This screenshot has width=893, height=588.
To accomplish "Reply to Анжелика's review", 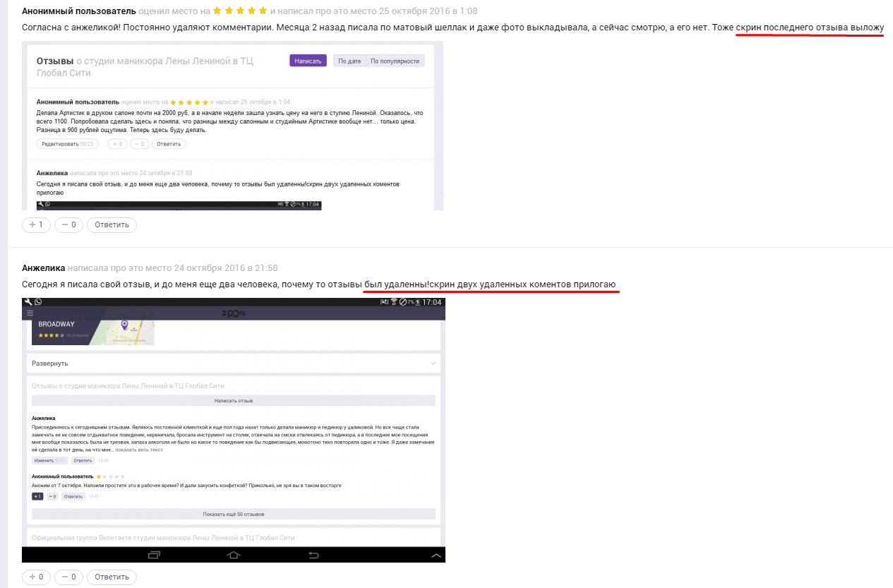I will (112, 577).
